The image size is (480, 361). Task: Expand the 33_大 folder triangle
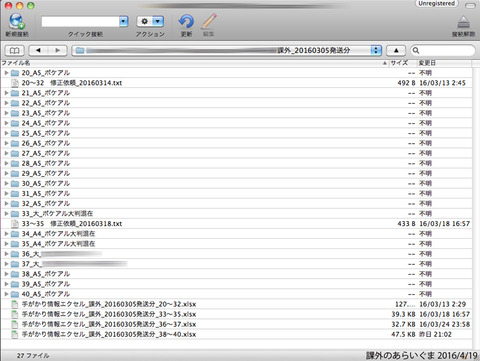pos(6,214)
